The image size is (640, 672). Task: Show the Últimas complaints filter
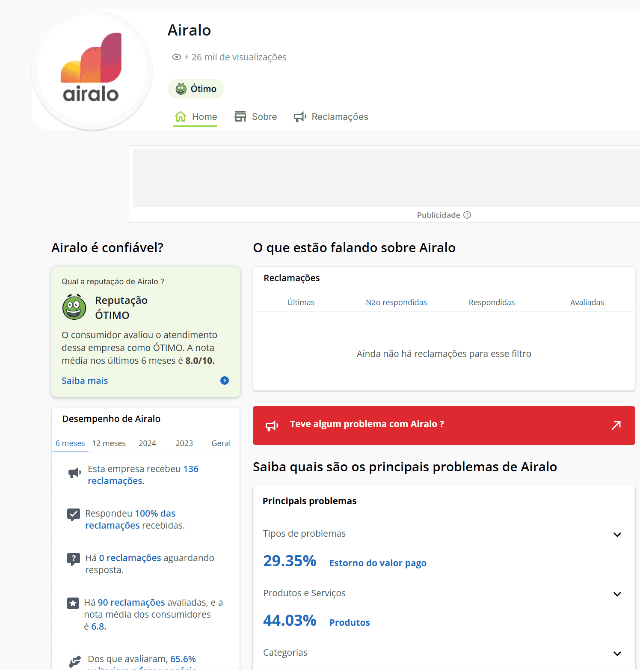301,302
